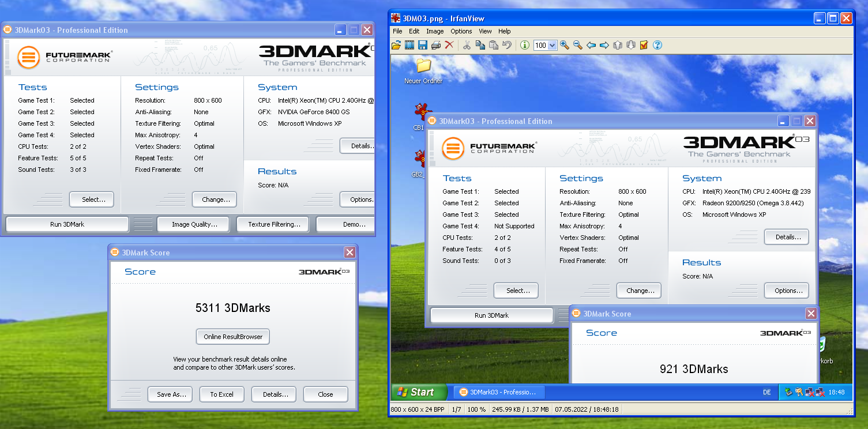Open the Help menu in IrfanView
Screen dimensions: 868x429
point(505,31)
